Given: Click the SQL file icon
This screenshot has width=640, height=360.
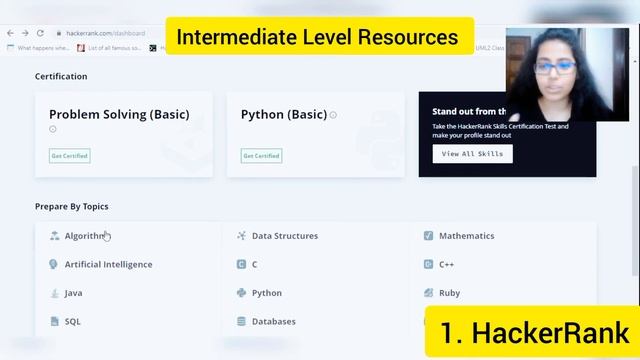Looking at the screenshot, I should click(x=54, y=321).
